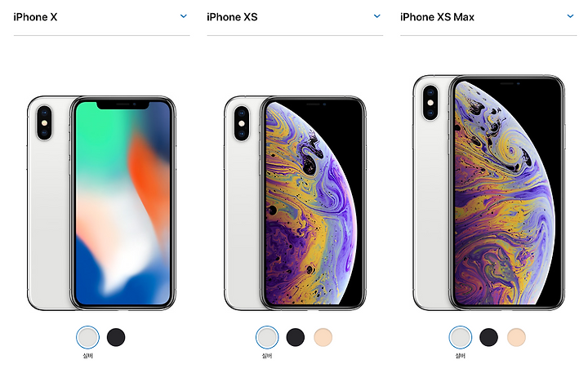
Task: Choose silver swatch under iPhone XS
Action: click(x=267, y=337)
